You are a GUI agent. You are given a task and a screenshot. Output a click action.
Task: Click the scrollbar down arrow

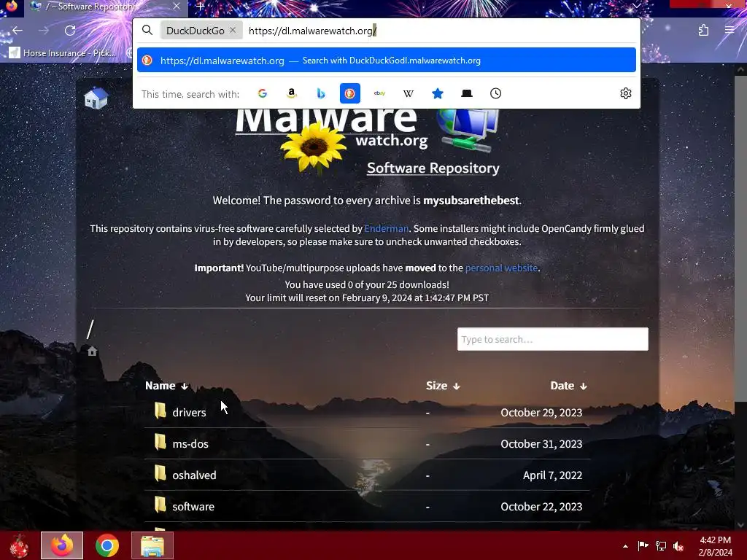pos(740,525)
